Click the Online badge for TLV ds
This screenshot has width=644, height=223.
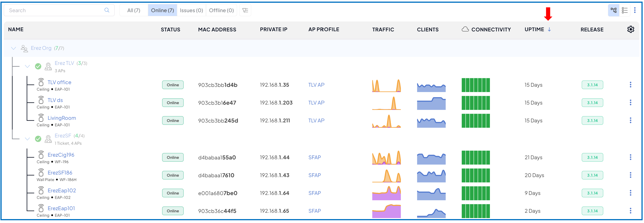[x=173, y=103]
